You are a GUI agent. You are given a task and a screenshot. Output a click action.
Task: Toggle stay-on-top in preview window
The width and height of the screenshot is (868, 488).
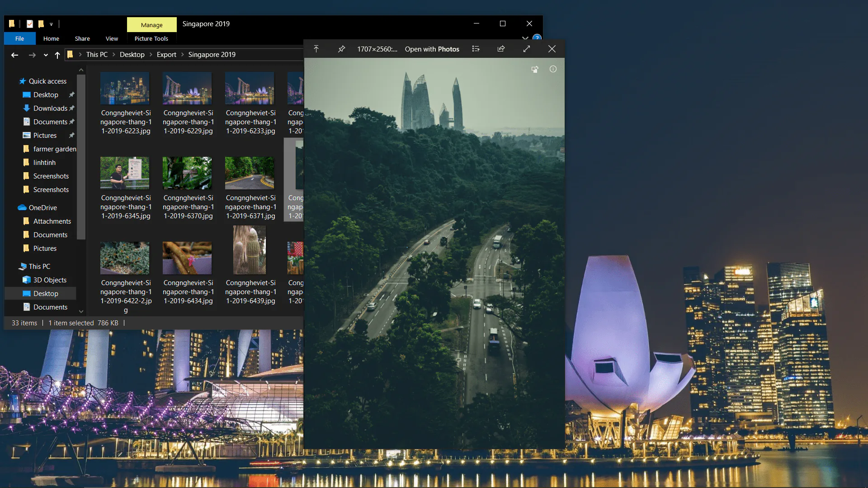click(316, 49)
